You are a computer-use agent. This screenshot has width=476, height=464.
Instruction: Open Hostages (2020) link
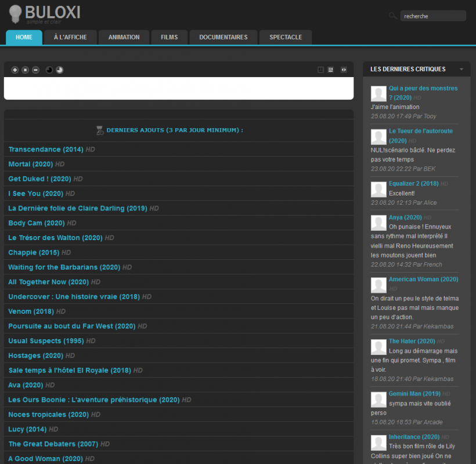(x=36, y=356)
